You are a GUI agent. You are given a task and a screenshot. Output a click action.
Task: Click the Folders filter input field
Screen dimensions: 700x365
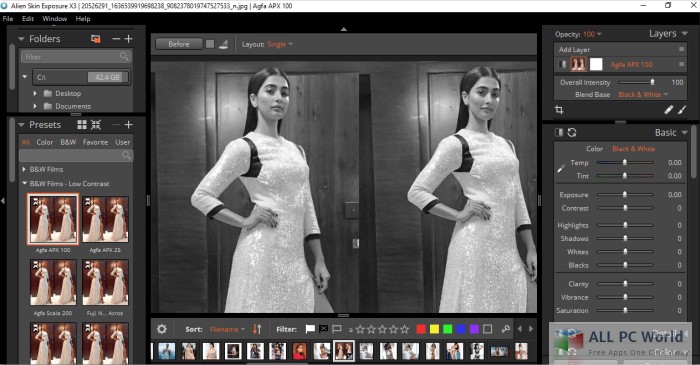[x=75, y=57]
